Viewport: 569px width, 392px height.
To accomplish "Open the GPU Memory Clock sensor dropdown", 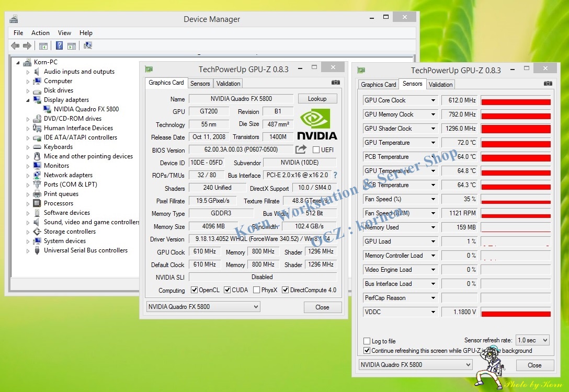I will tap(433, 114).
